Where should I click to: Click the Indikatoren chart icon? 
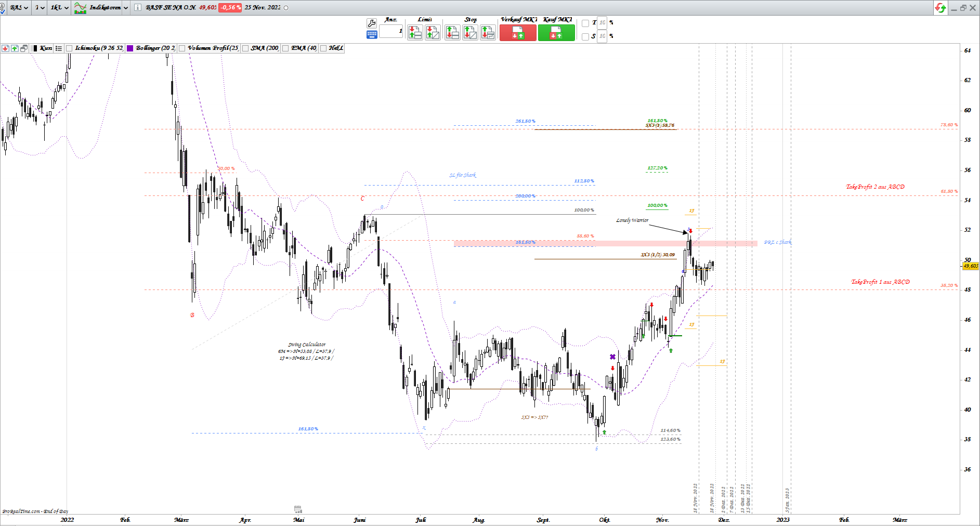pos(80,8)
